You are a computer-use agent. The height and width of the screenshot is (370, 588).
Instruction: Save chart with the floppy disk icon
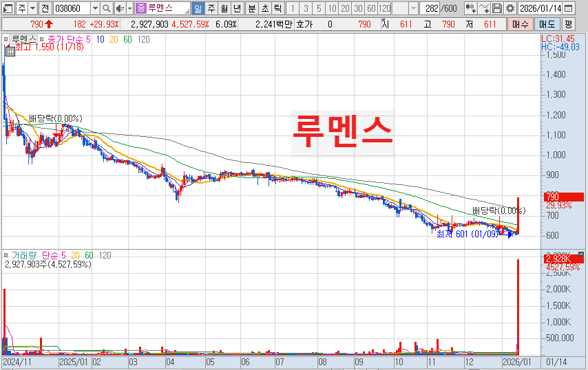pos(497,8)
